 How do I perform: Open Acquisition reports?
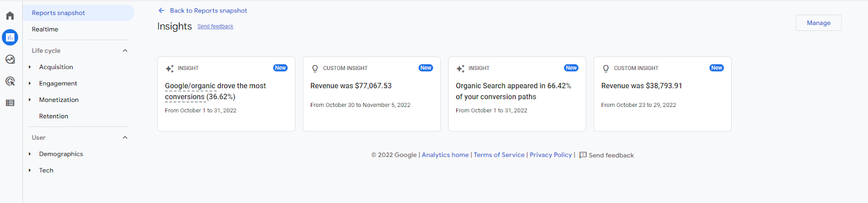[x=56, y=67]
